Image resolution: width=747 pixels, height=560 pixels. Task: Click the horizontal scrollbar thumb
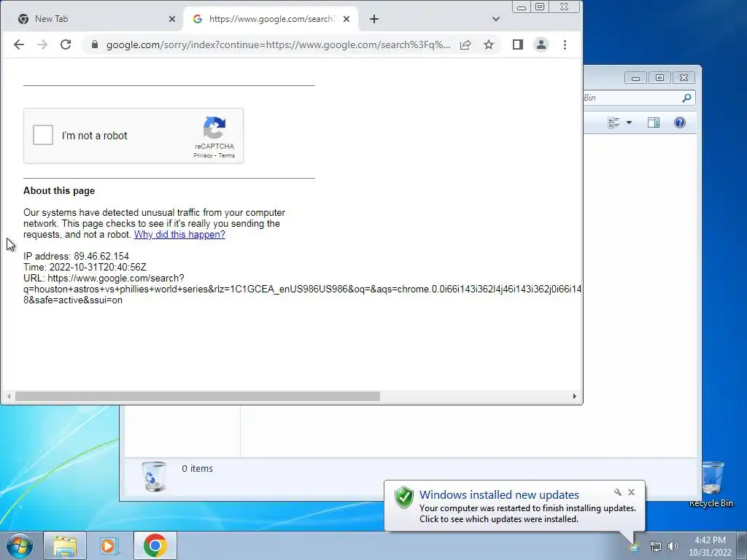[x=197, y=396]
